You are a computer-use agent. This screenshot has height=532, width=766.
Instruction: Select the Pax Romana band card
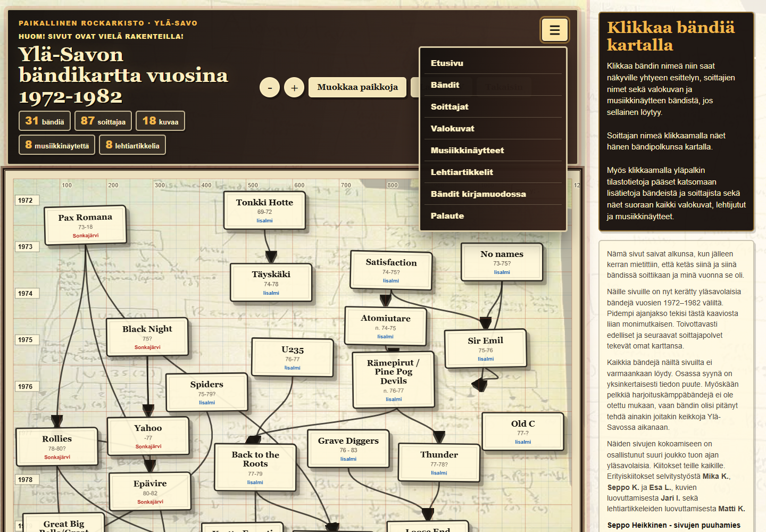85,225
